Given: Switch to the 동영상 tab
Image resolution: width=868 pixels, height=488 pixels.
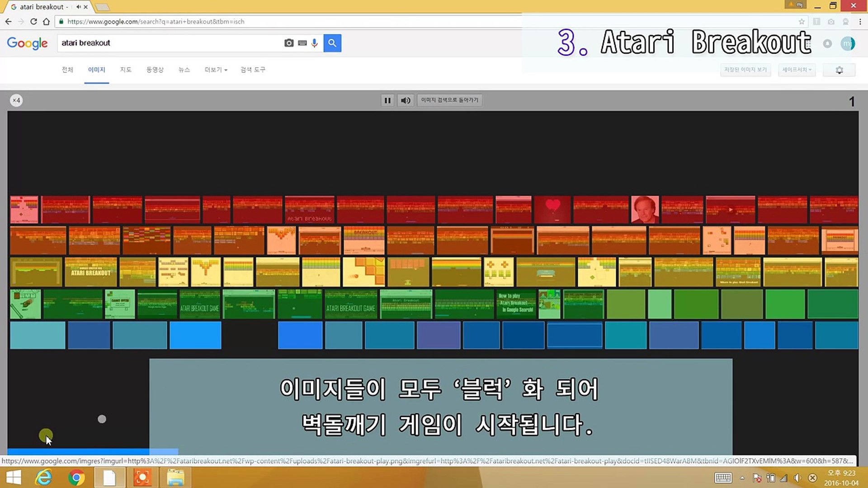Looking at the screenshot, I should click(x=155, y=70).
